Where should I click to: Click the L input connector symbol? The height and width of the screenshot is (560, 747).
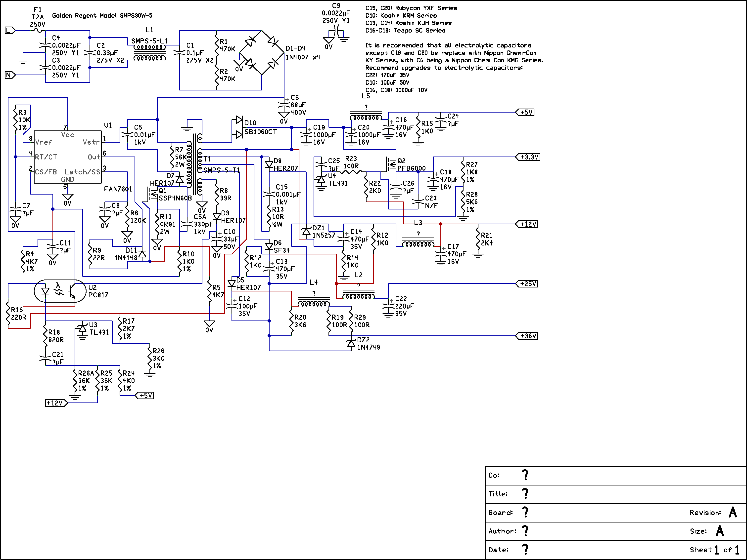point(10,30)
